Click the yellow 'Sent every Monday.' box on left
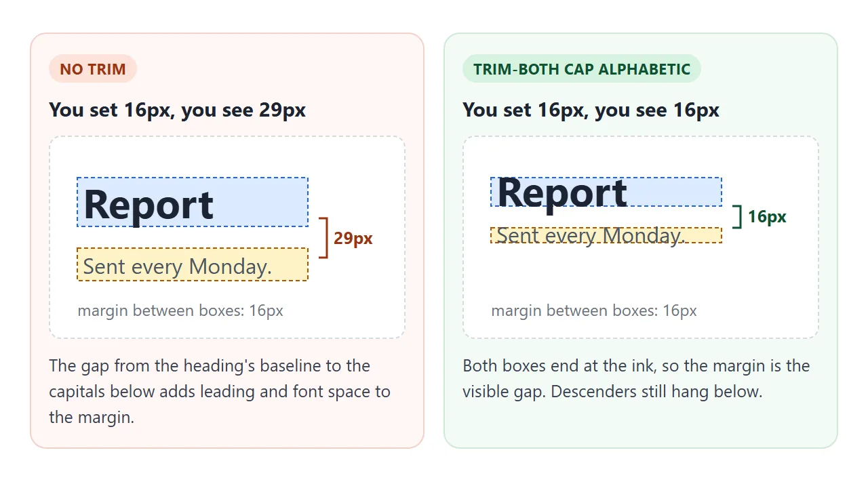868x484 pixels. (x=193, y=264)
